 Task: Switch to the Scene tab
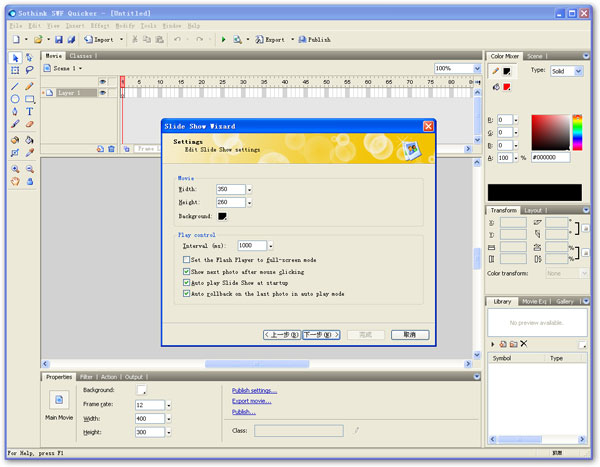coord(535,56)
